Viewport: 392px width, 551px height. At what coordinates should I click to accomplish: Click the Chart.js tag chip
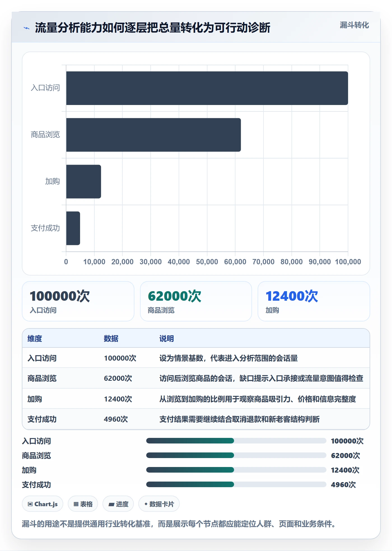[x=43, y=504]
